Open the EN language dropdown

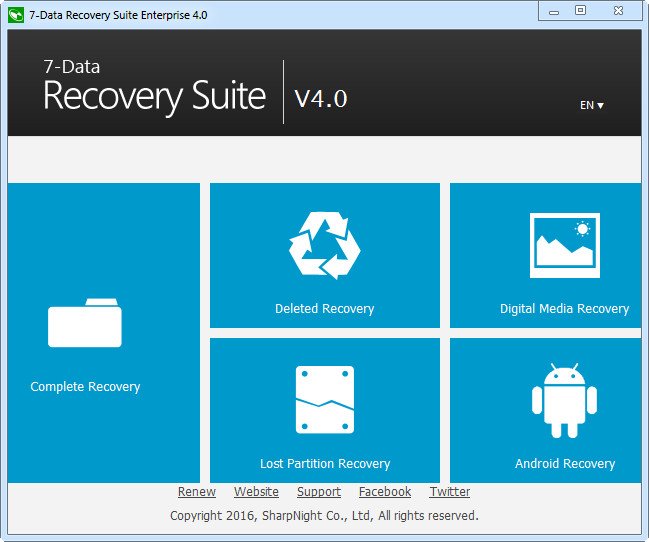click(x=591, y=105)
